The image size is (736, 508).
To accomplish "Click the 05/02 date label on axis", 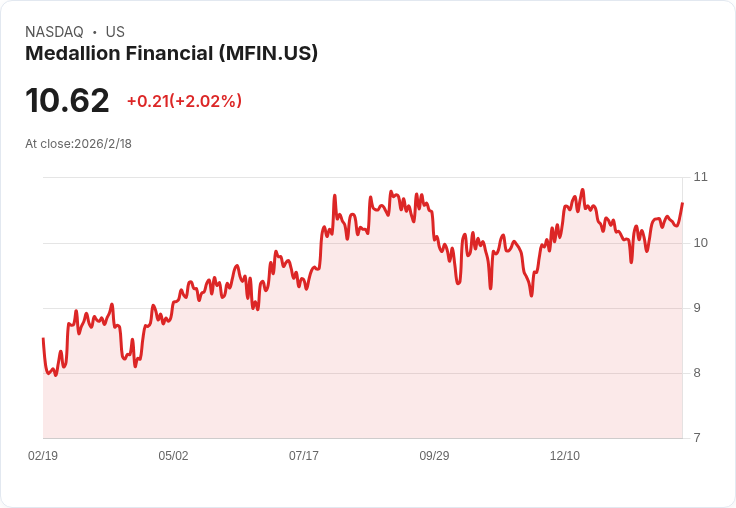I will 173,455.
